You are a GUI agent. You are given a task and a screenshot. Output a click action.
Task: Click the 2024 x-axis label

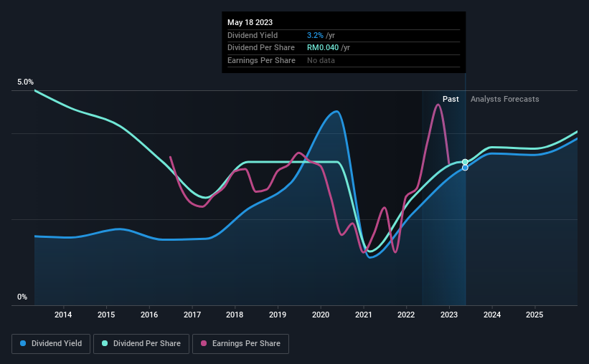pyautogui.click(x=492, y=315)
